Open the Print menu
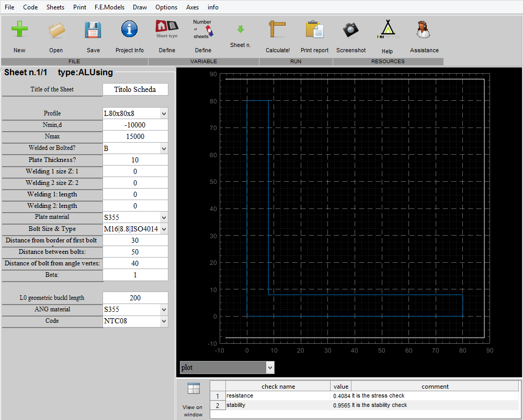 click(x=79, y=7)
